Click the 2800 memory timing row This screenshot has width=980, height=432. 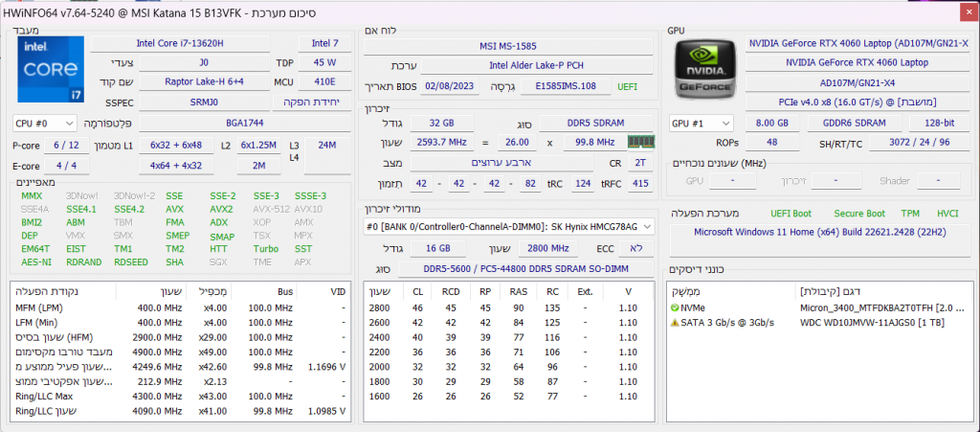[508, 307]
